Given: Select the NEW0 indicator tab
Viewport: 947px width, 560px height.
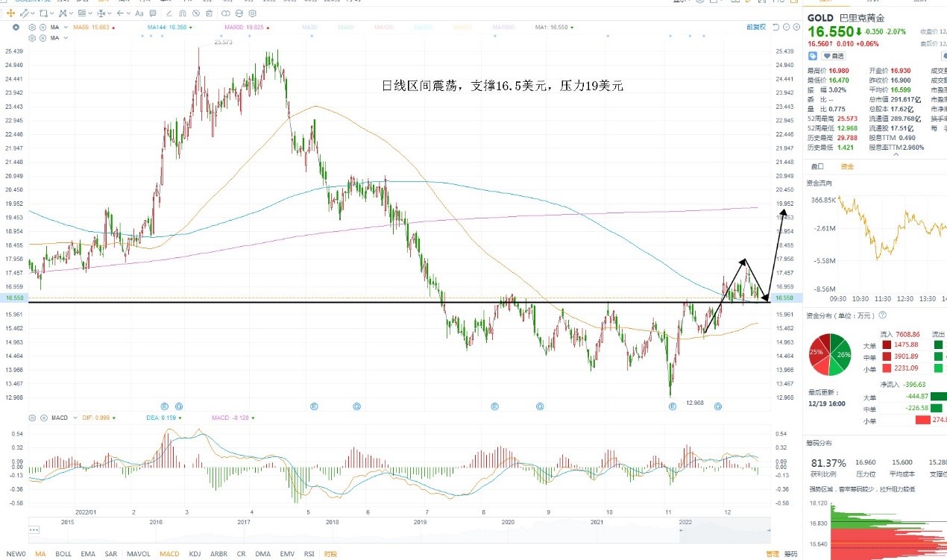Looking at the screenshot, I should pyautogui.click(x=16, y=554).
